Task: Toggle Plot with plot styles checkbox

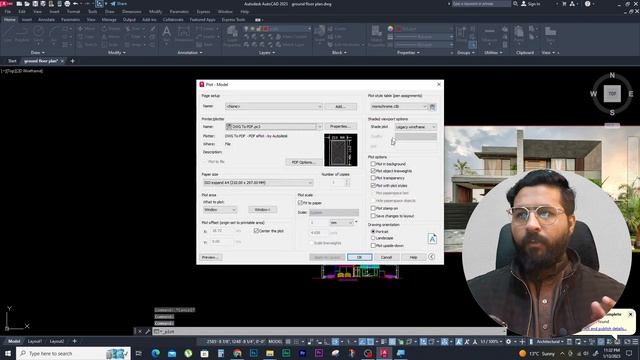Action: click(373, 185)
